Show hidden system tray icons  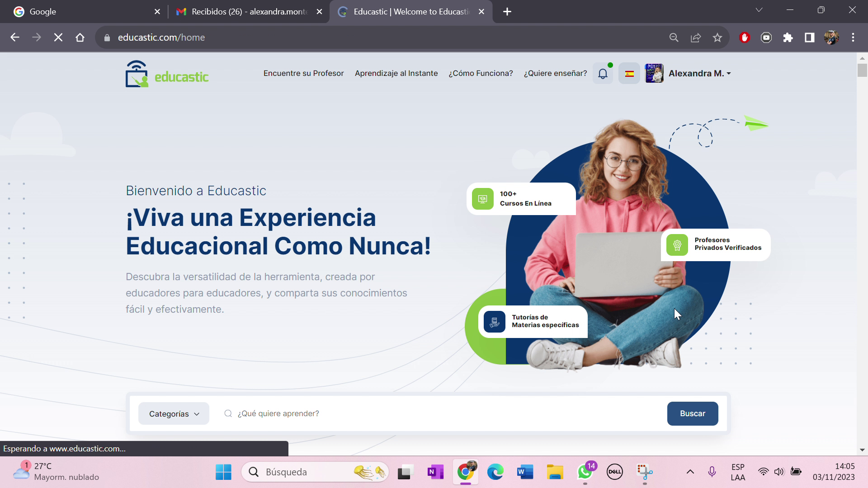tap(690, 472)
